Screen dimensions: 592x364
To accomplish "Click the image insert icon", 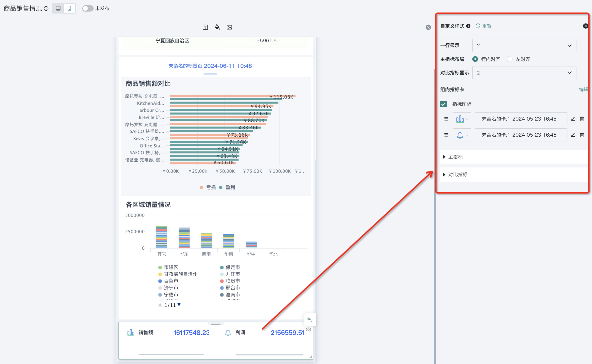I will tap(229, 27).
